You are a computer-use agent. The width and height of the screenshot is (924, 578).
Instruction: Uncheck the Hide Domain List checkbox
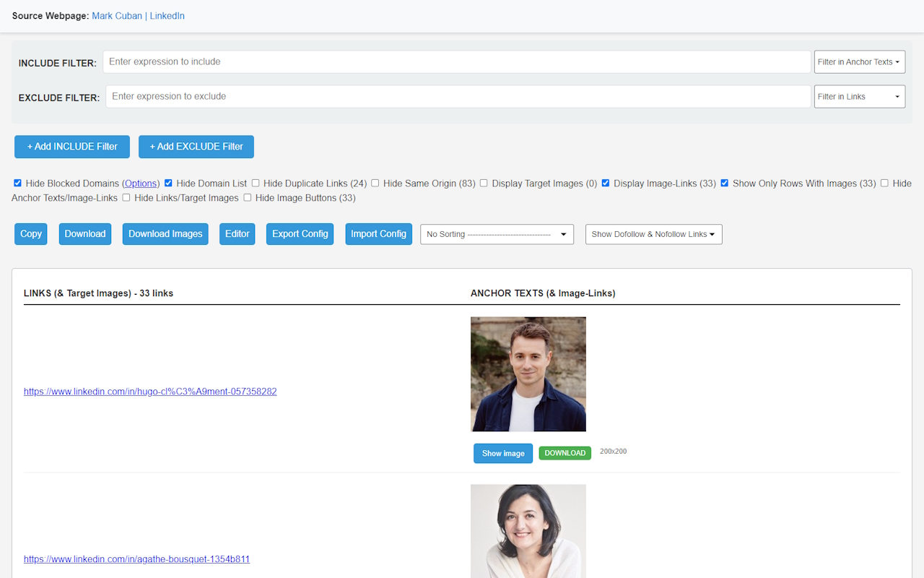click(x=168, y=184)
